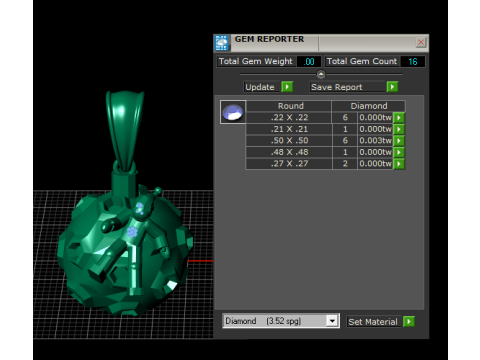Select the .22 X .22 size cell
480x360 pixels.
pyautogui.click(x=289, y=118)
